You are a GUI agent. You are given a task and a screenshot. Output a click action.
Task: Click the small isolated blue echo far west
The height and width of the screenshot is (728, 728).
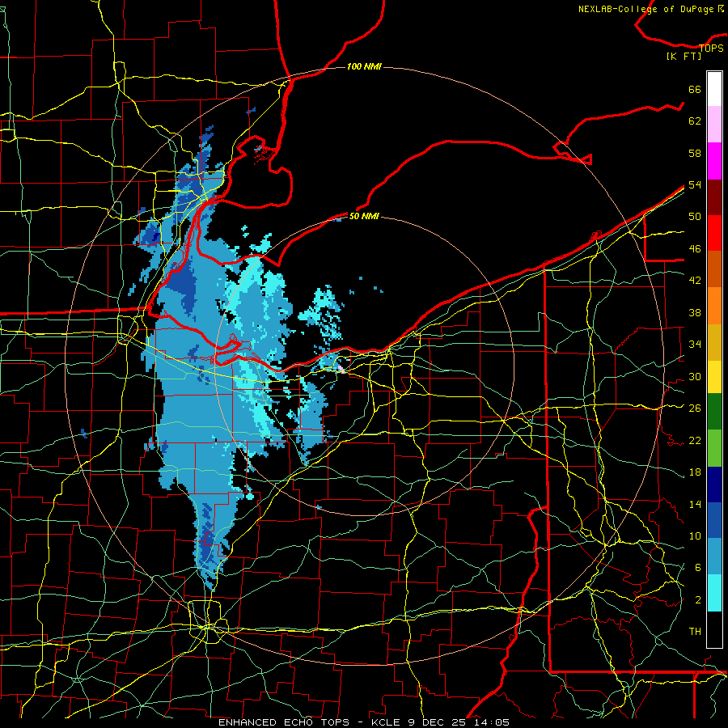pos(83,434)
